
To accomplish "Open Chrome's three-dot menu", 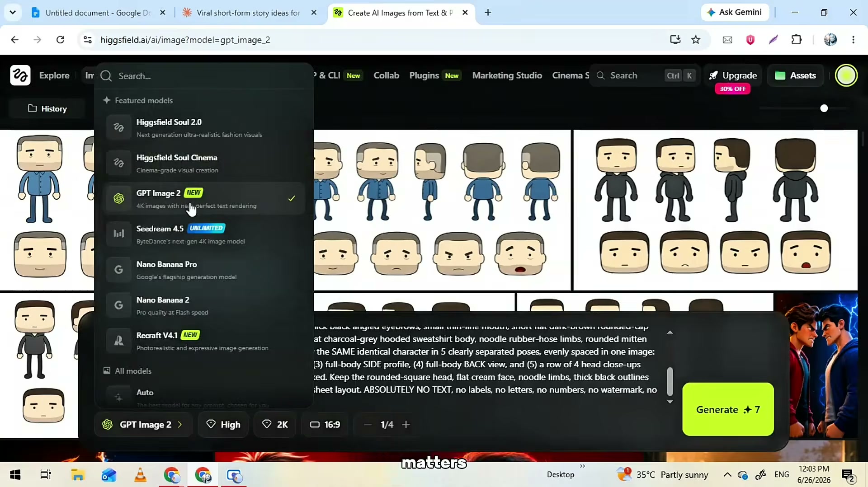I will [853, 40].
